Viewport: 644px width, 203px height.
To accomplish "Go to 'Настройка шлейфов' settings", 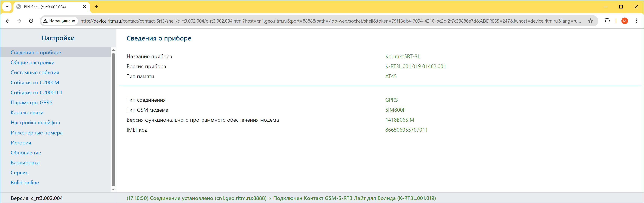I will pyautogui.click(x=35, y=122).
